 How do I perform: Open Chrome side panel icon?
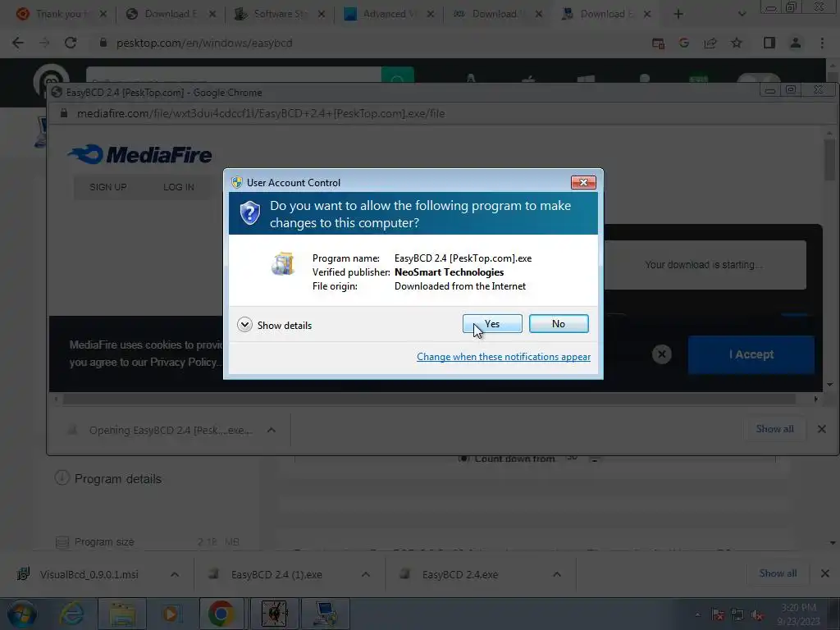pos(769,43)
